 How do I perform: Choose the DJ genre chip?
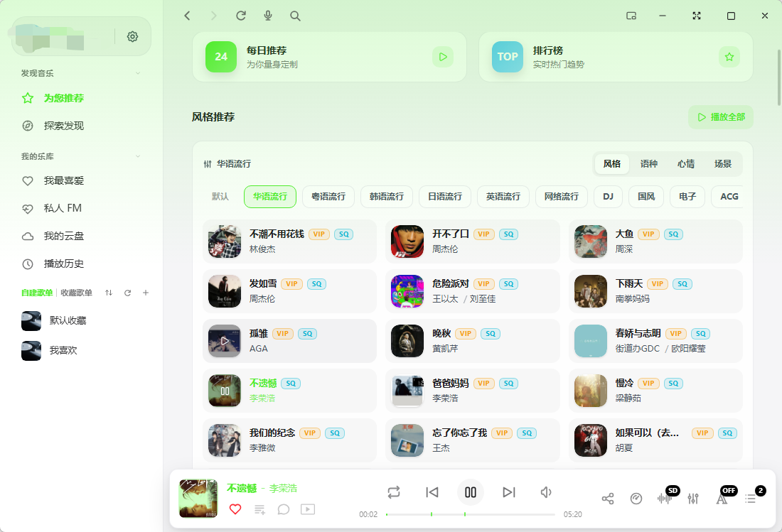[x=608, y=197]
